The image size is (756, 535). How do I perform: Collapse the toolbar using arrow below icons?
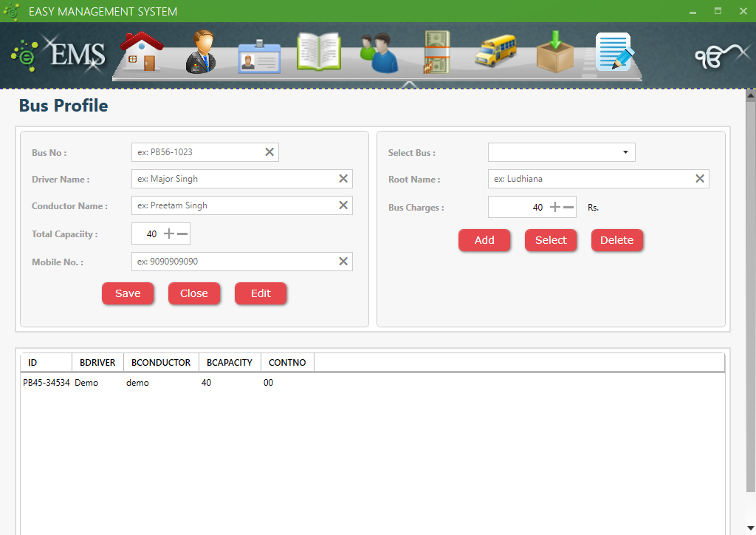[x=410, y=85]
